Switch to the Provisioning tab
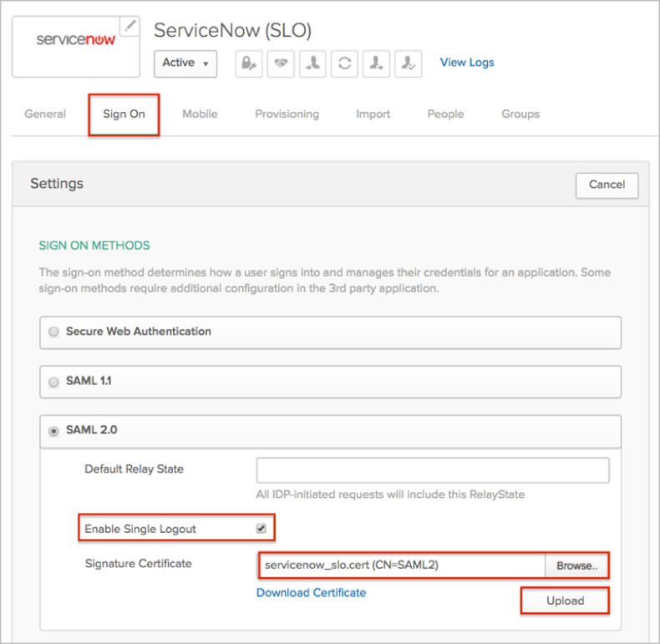Screen dimensions: 660x644 coord(287,114)
